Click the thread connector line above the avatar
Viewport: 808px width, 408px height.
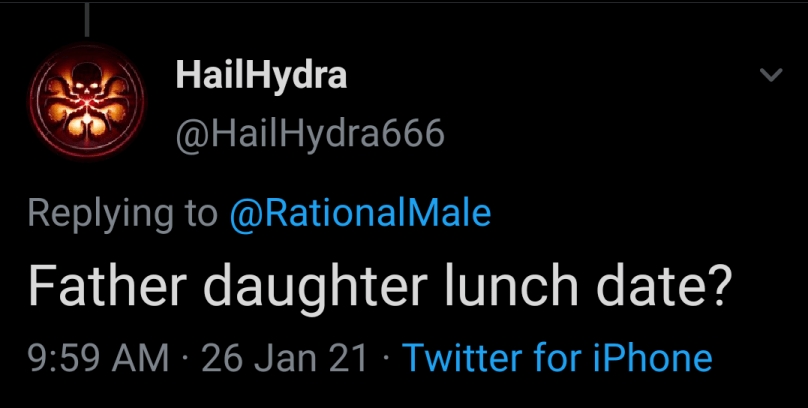tap(88, 18)
